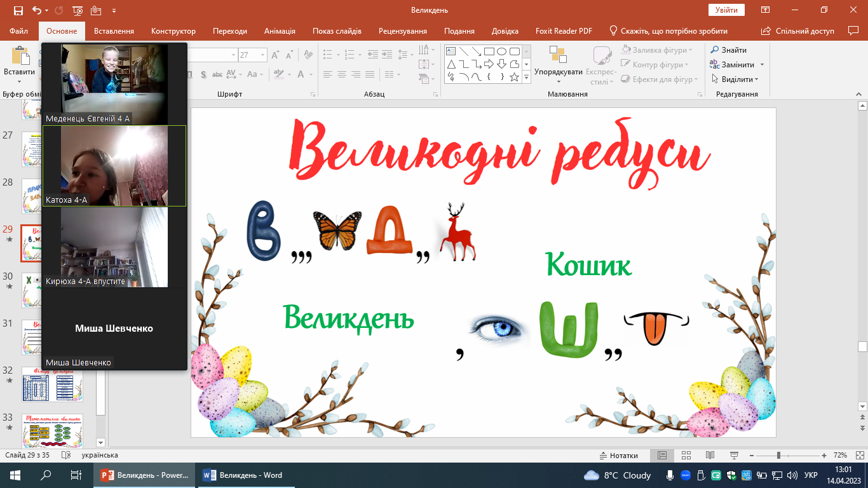Viewport: 868px width, 488px height.
Task: Toggle Notes (Нотатки) pane in status bar
Action: click(619, 456)
